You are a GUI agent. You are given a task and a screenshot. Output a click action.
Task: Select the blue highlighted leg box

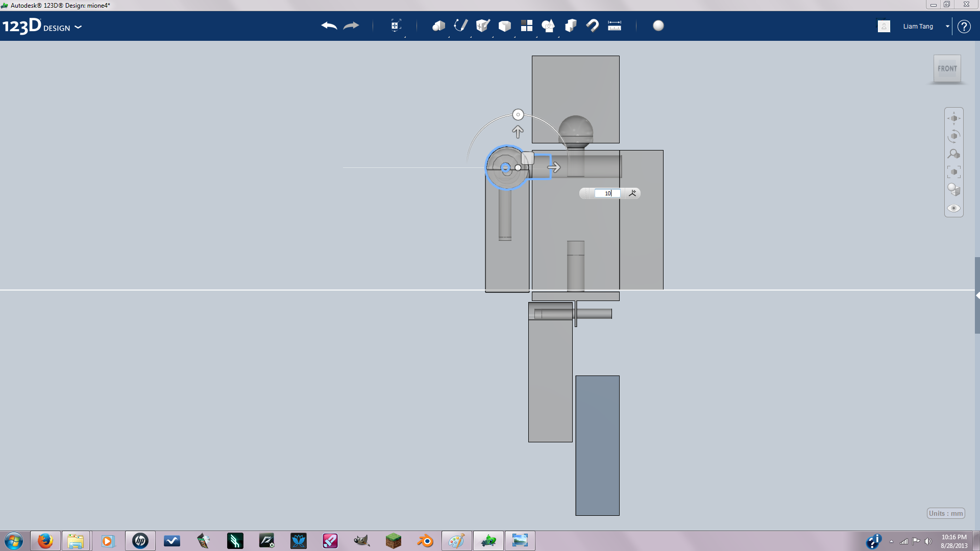(x=597, y=445)
